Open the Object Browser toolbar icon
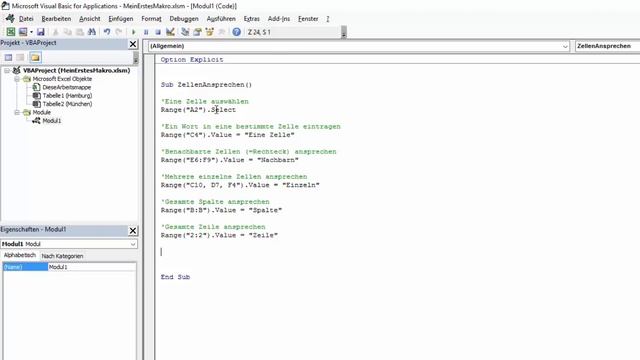This screenshot has height=360, width=640. [x=210, y=32]
